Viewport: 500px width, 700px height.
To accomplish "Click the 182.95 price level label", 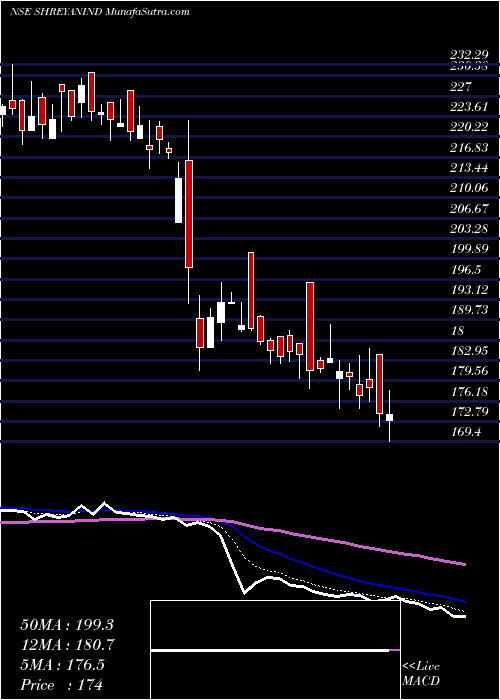I will [469, 350].
